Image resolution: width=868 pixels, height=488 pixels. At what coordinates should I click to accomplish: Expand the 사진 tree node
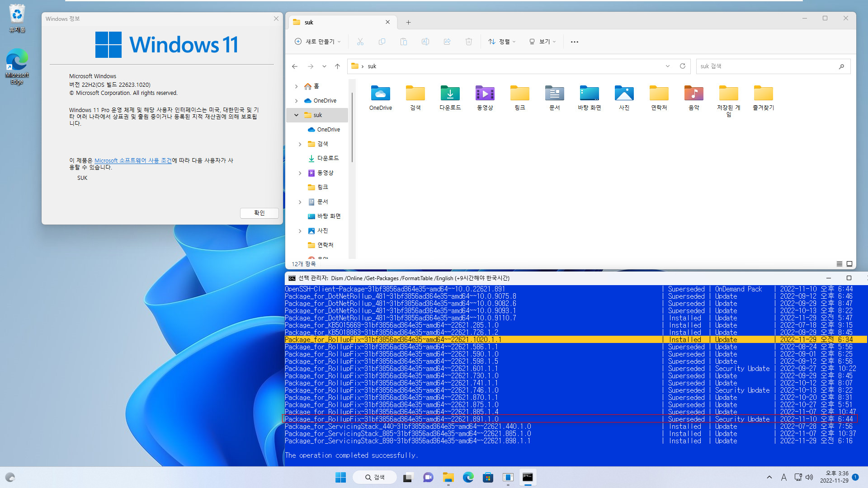click(300, 231)
